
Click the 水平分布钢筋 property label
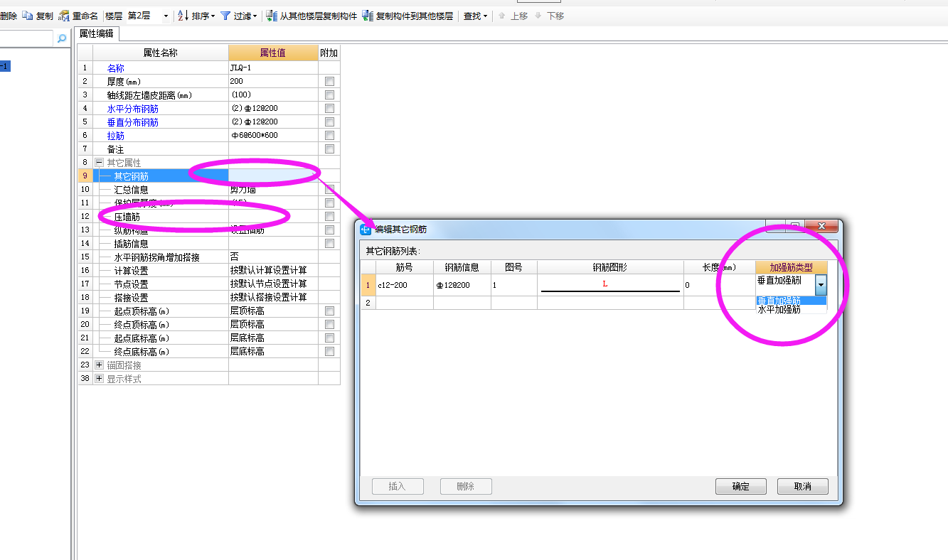132,109
